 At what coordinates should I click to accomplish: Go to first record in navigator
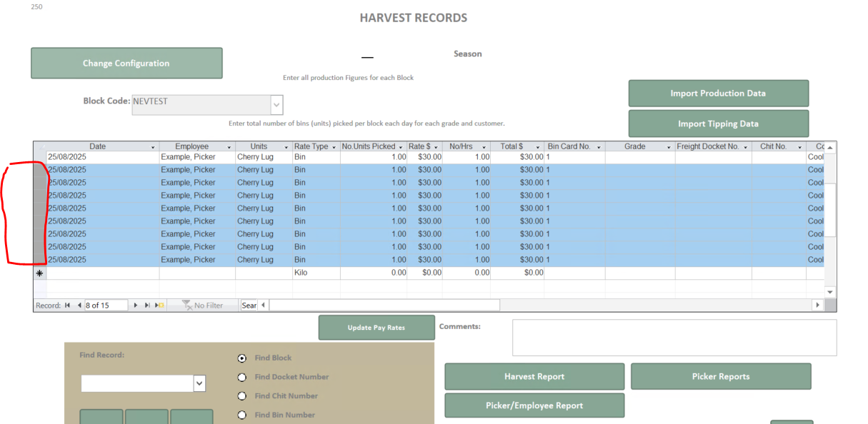click(67, 306)
